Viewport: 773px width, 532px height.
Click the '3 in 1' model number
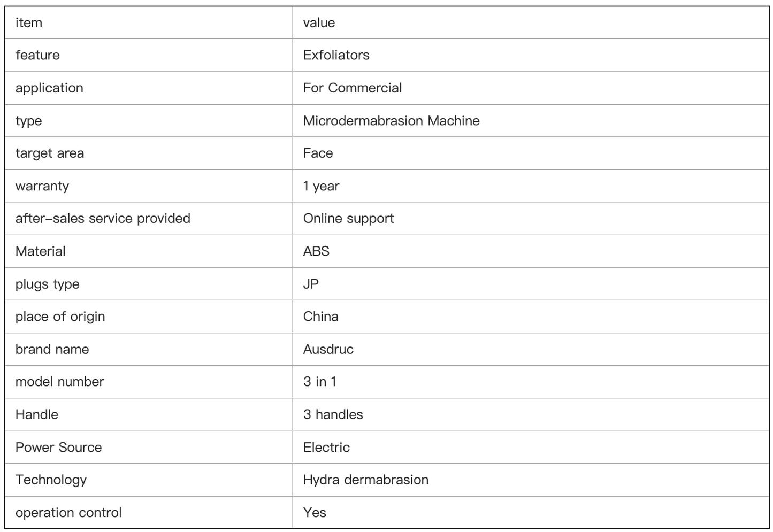(320, 382)
